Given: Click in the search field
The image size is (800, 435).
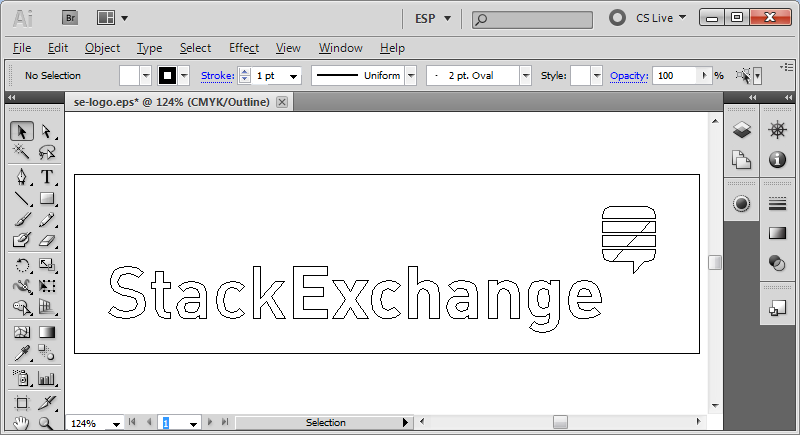Looking at the screenshot, I should coord(532,19).
